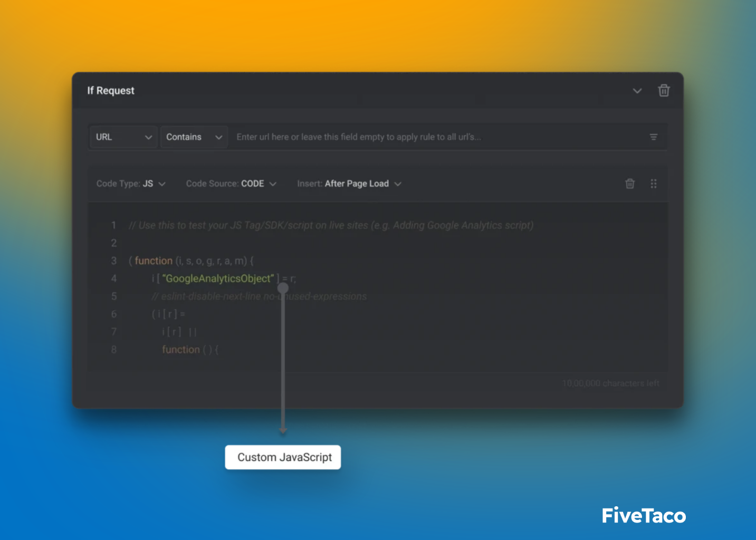Click empty line 2 in the code editor

[x=211, y=243]
